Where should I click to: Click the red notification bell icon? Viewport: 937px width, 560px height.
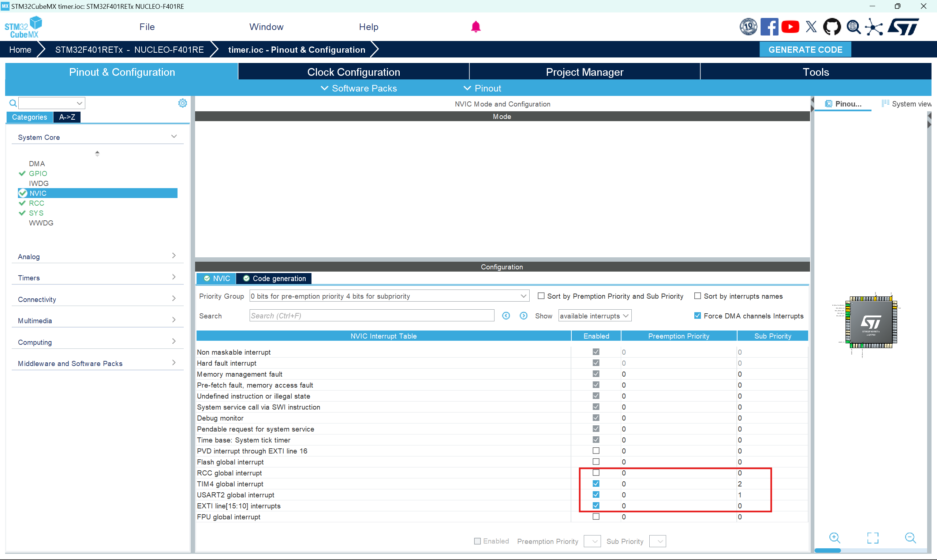[x=475, y=27]
